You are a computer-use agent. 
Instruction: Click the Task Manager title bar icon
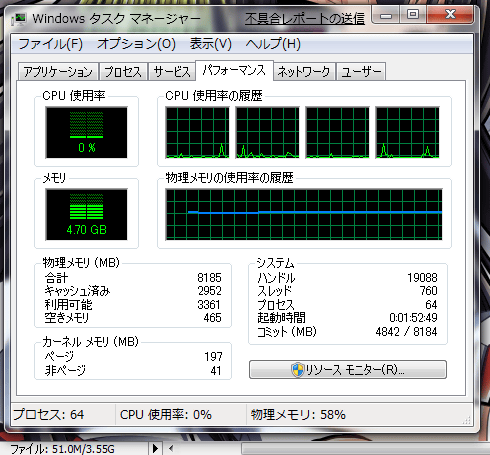(19, 19)
